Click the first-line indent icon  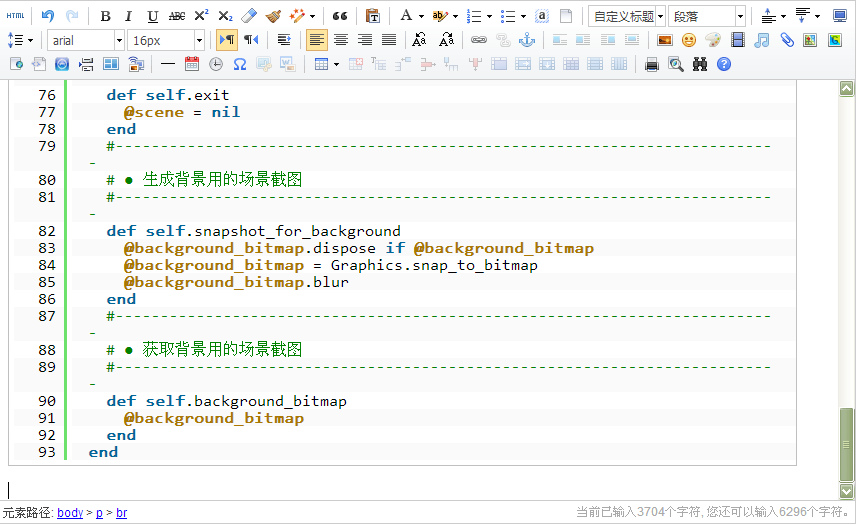click(x=284, y=40)
